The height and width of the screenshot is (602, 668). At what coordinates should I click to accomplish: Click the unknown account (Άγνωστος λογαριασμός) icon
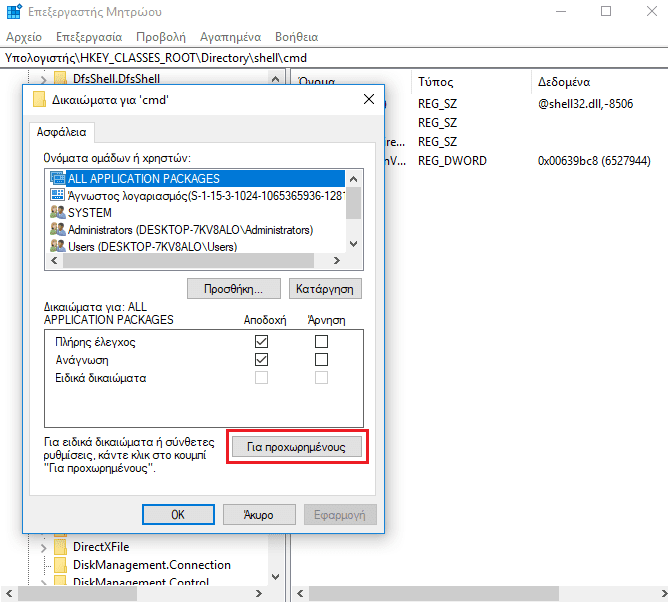click(x=58, y=195)
